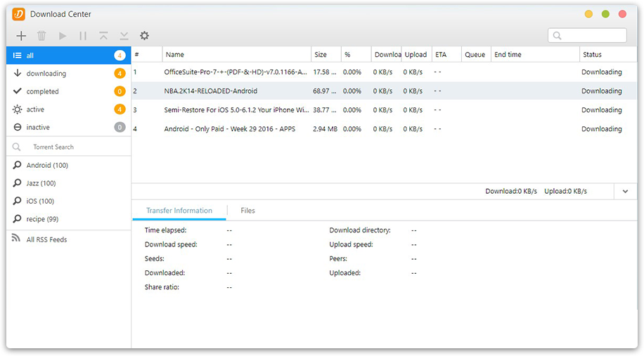This screenshot has width=644, height=356.
Task: Collapse the details panel chevron
Action: tap(625, 191)
